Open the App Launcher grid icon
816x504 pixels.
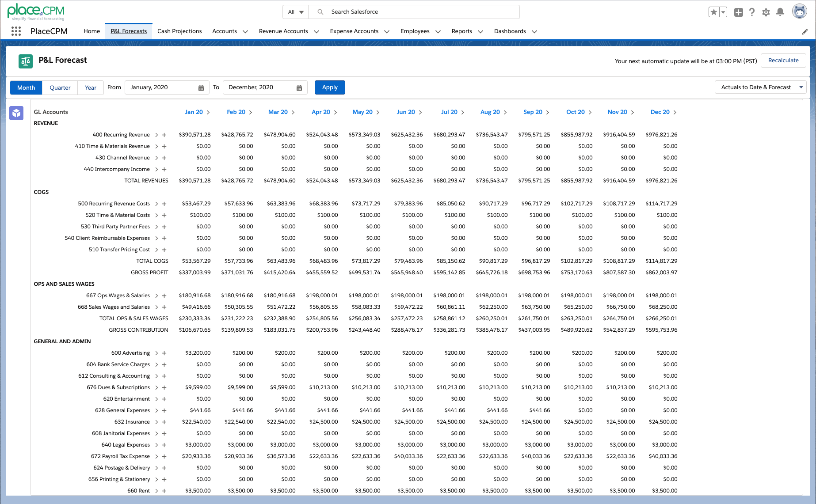pyautogui.click(x=16, y=31)
